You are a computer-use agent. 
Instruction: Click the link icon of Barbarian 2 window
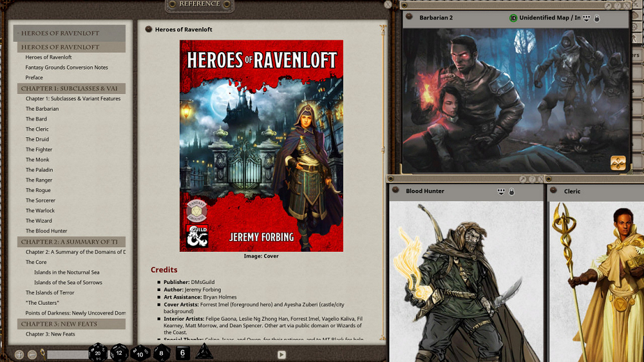click(x=409, y=17)
